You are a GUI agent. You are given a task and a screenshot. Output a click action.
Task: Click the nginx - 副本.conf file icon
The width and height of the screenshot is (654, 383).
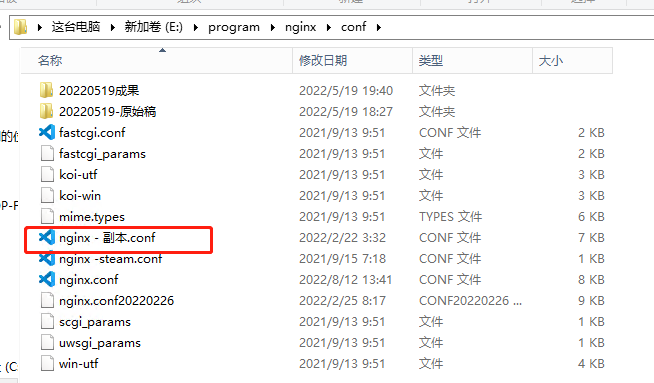47,237
